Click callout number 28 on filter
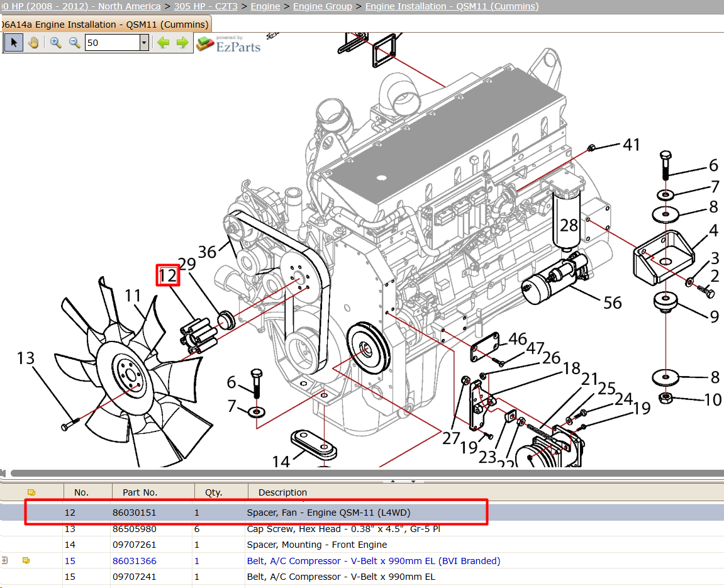The height and width of the screenshot is (588, 724). (x=569, y=226)
